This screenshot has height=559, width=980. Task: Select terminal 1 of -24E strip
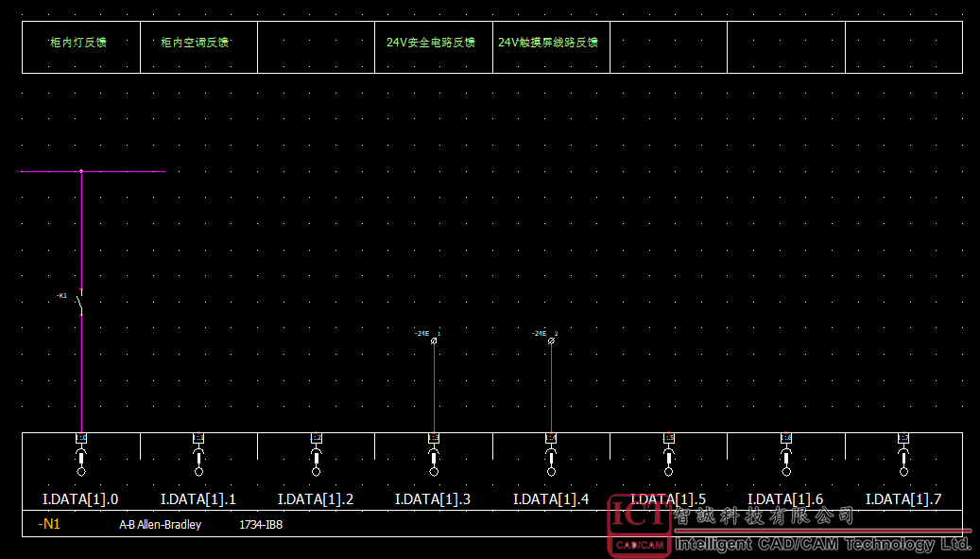point(434,341)
